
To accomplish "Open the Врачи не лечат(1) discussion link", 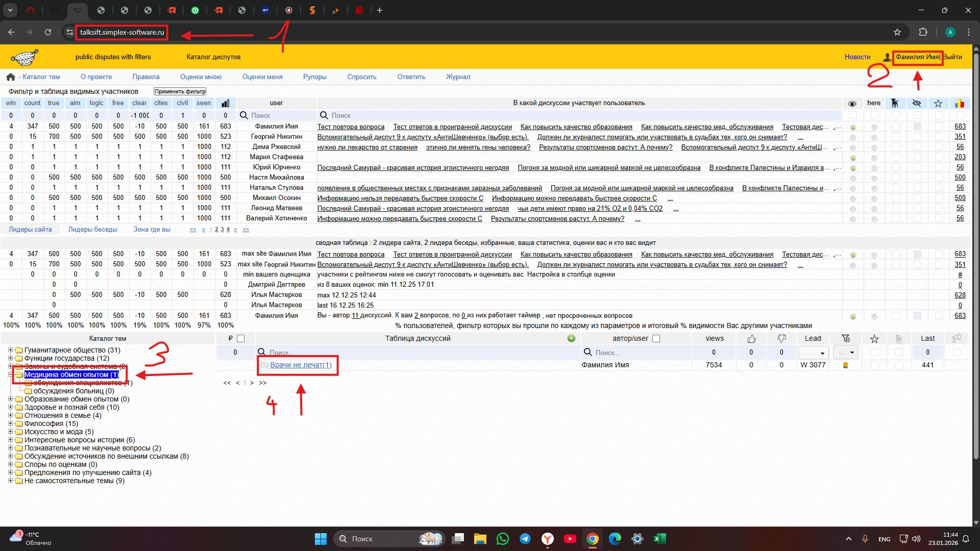I will coord(301,365).
